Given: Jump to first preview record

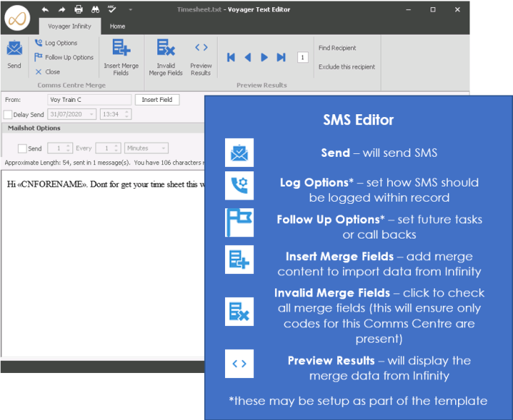Looking at the screenshot, I should click(x=232, y=57).
